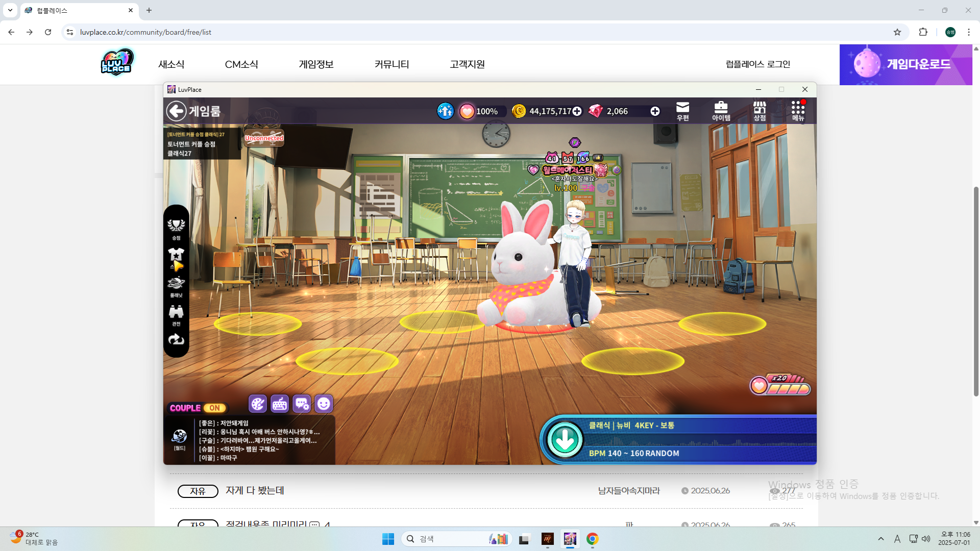
Task: Open the paint palette icon above chat
Action: coord(258,404)
